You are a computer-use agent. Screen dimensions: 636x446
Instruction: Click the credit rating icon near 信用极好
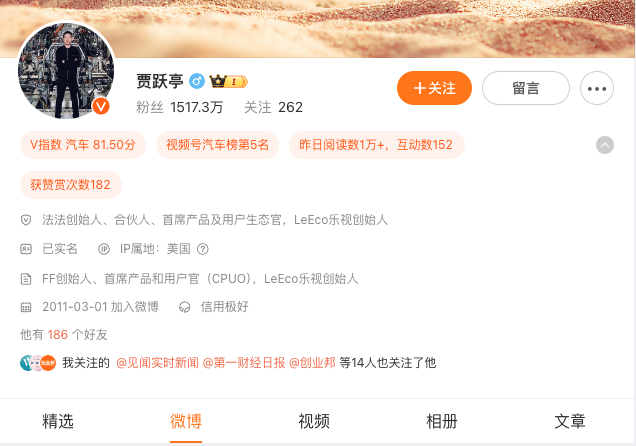point(185,307)
